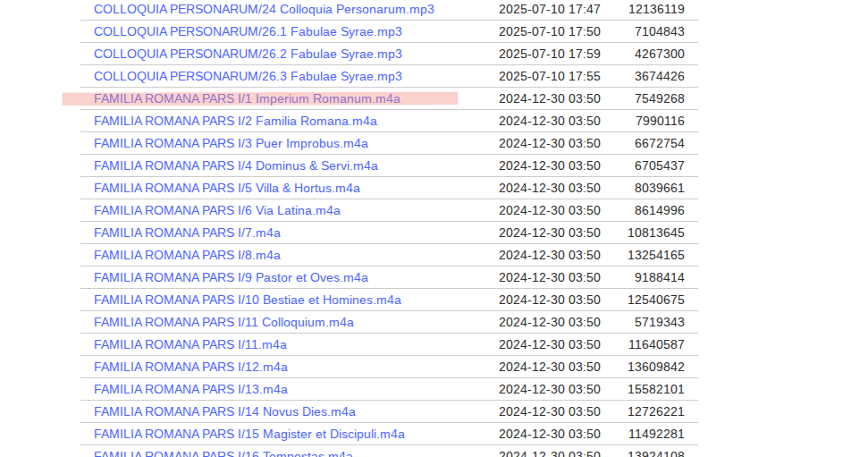Select file size 7104843

(660, 31)
